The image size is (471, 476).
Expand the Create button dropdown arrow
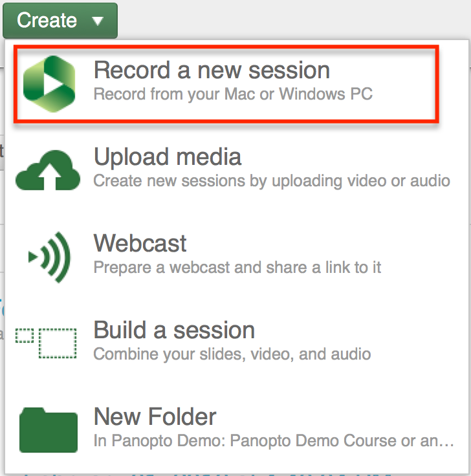click(98, 21)
